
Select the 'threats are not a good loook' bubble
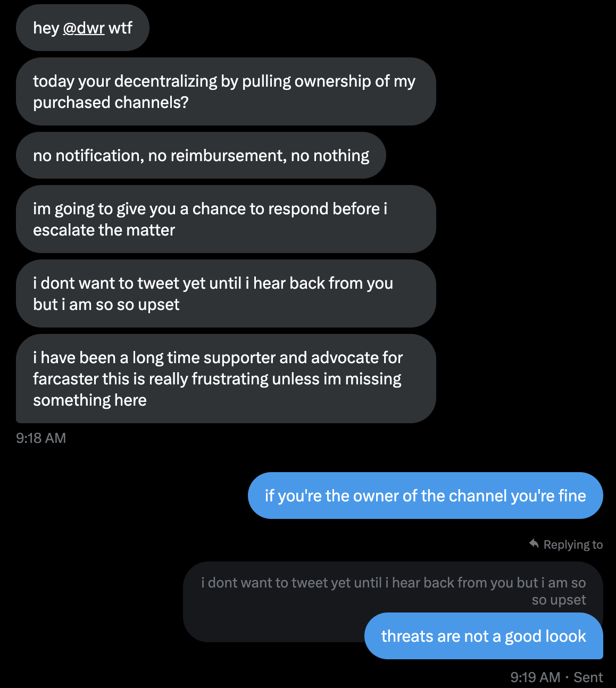484,636
